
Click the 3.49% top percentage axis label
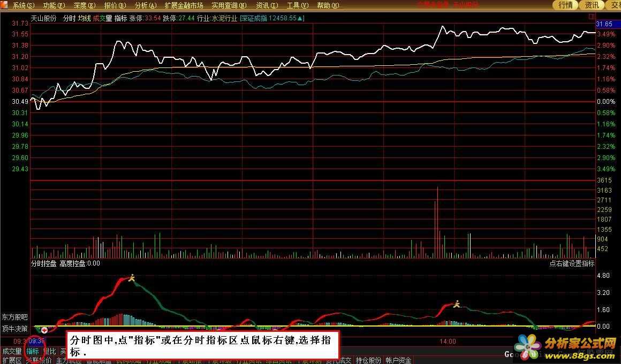coord(606,34)
